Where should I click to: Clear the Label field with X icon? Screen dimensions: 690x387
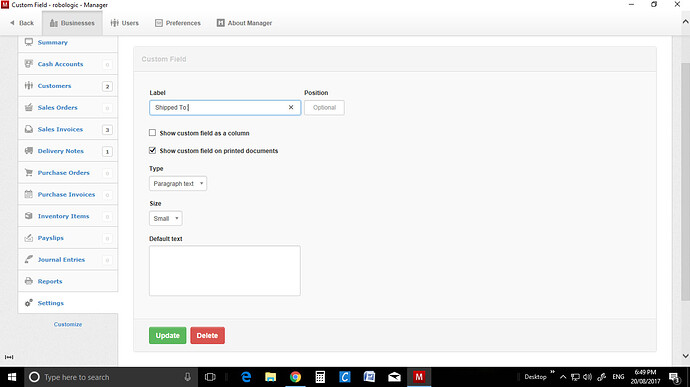[x=291, y=107]
